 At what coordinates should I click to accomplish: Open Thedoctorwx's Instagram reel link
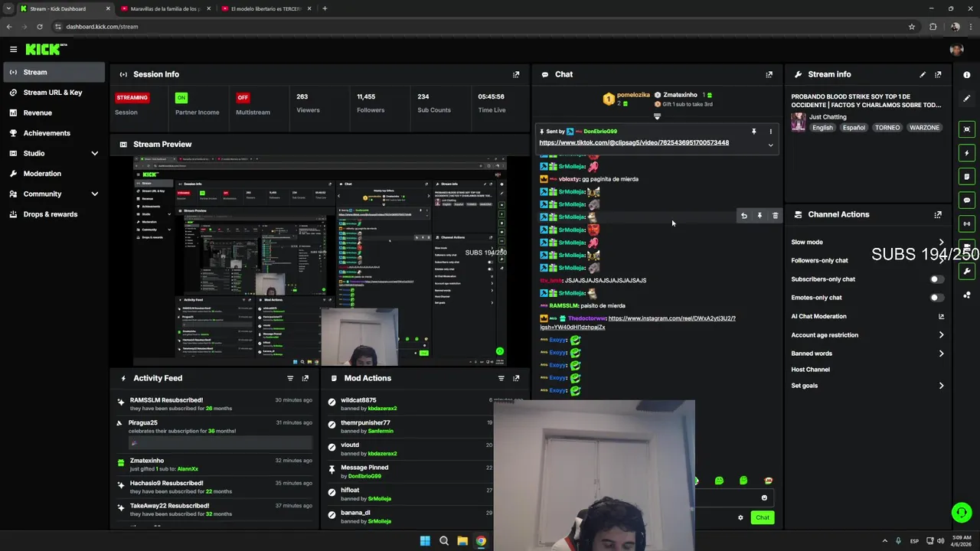638,323
